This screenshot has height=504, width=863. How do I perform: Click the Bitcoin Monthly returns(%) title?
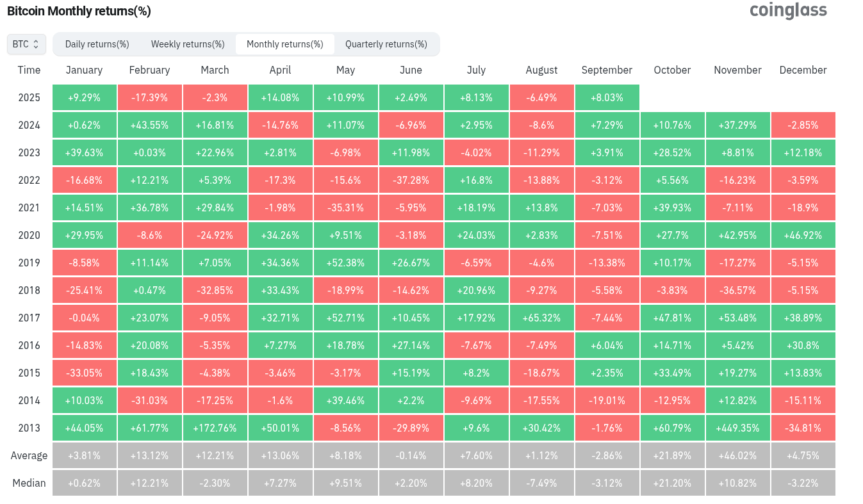tap(79, 12)
